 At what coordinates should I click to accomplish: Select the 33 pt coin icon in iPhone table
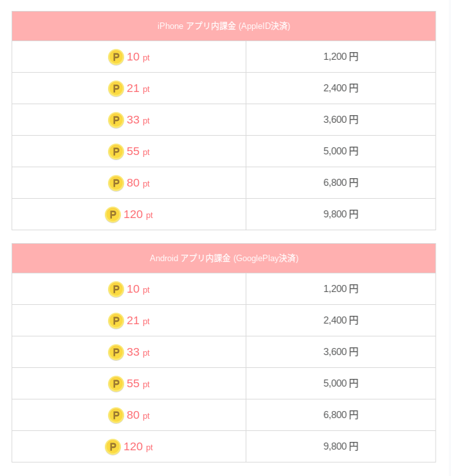click(116, 120)
